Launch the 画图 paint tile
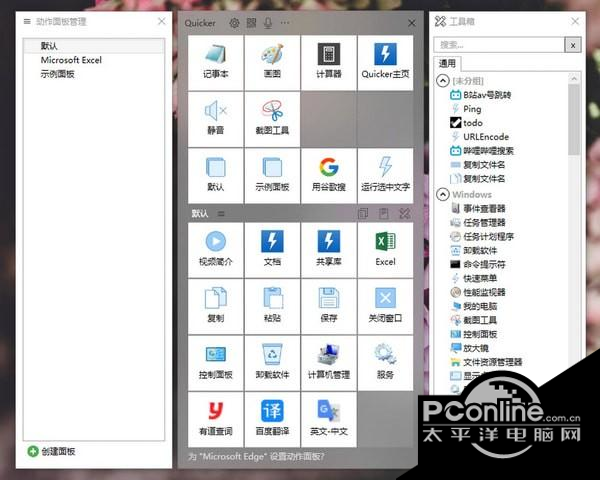 [272, 63]
